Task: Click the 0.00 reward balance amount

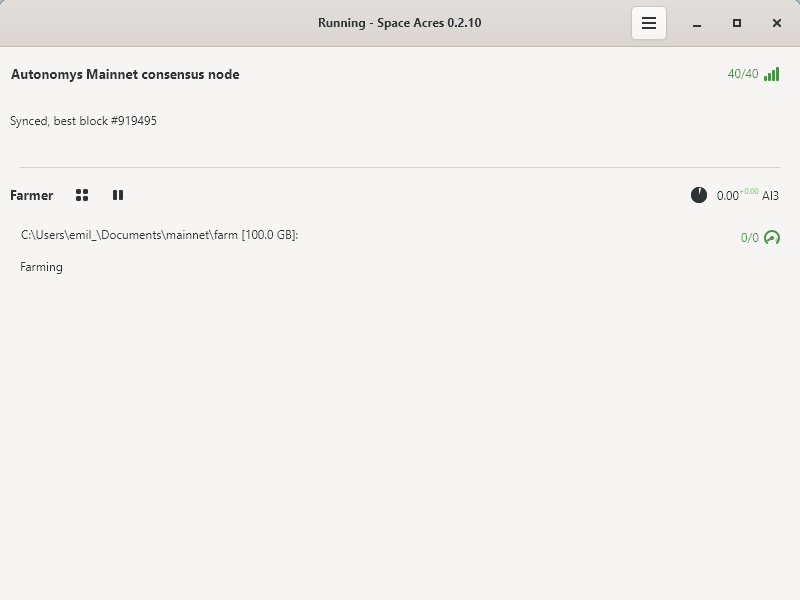Action: click(727, 196)
